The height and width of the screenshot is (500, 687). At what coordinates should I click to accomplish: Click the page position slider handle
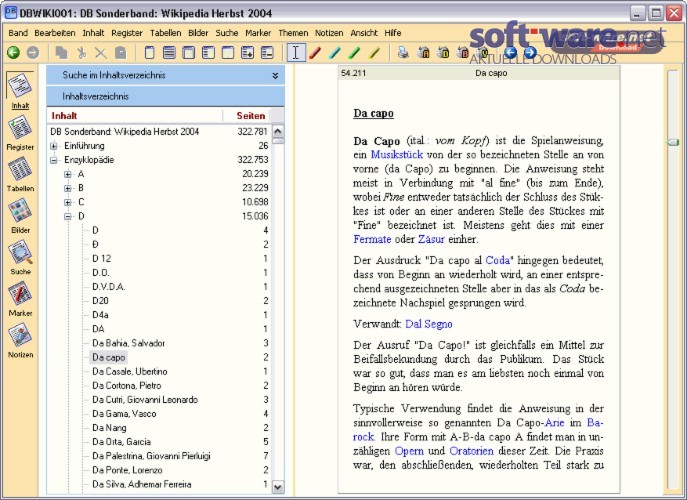coord(673,142)
